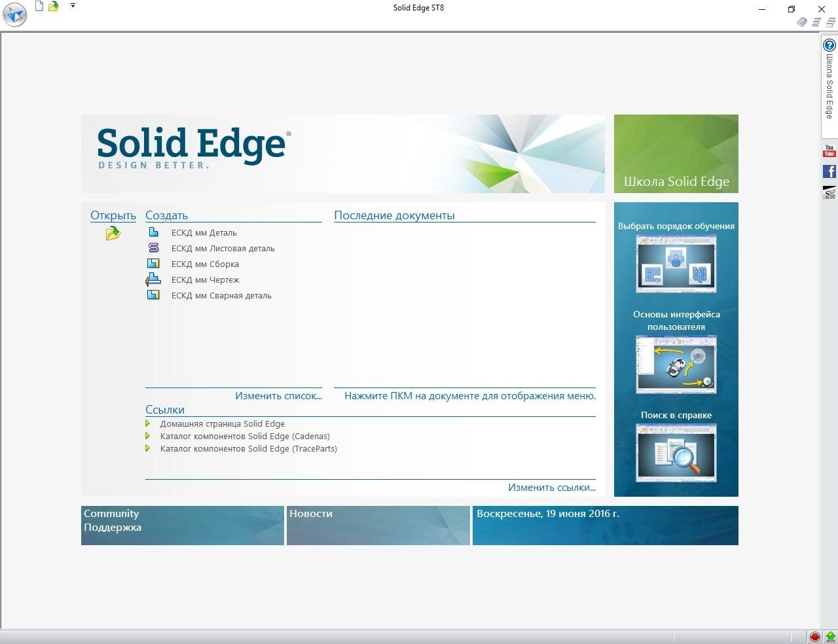Click the Нажмите ПКМ на документе hint text
This screenshot has width=838, height=644.
point(470,396)
